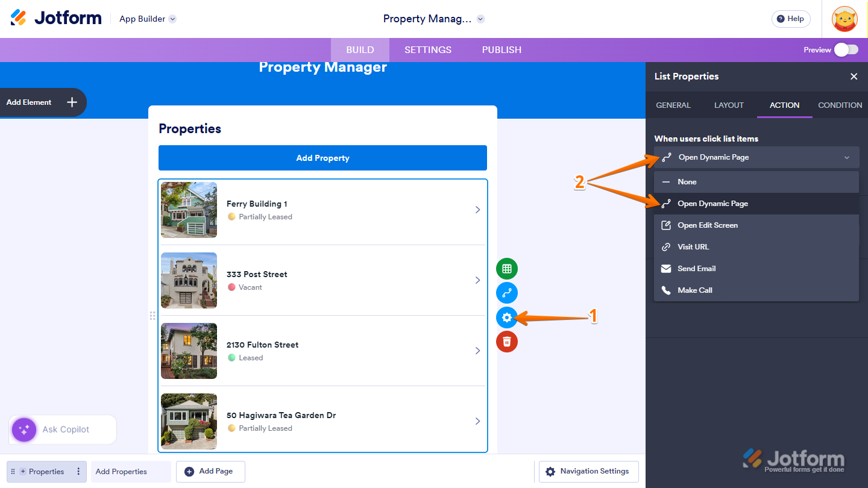The height and width of the screenshot is (488, 868).
Task: Open the Properties element kebab menu
Action: [x=78, y=471]
